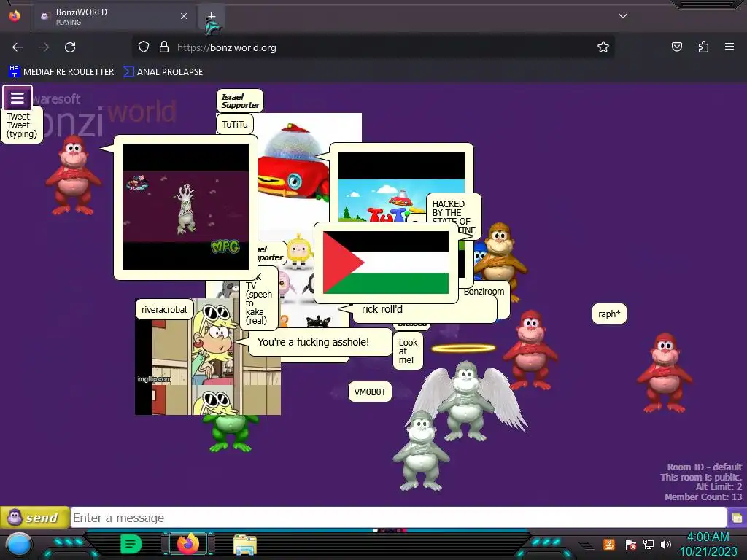Reload the bonziworld.org page
Viewport: 747px width, 560px height.
70,47
